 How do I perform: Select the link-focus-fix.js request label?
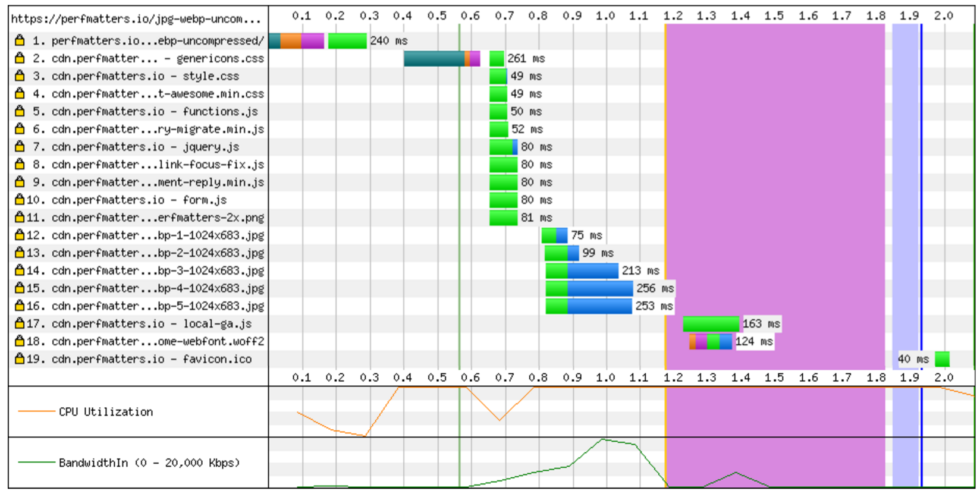click(148, 164)
